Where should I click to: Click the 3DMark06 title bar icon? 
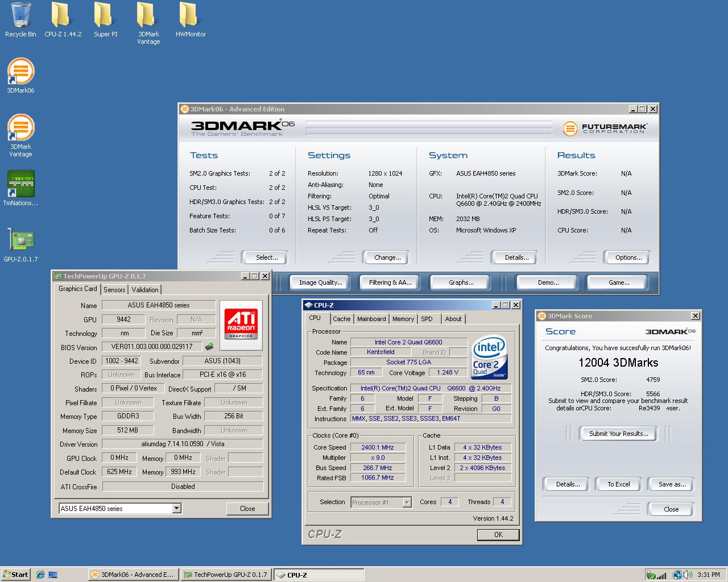tap(184, 109)
